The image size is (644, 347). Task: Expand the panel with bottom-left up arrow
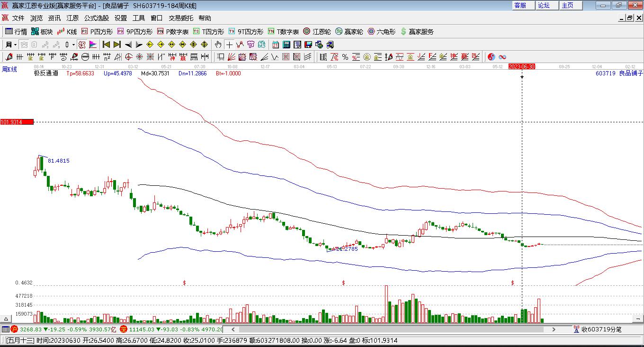tap(6, 319)
